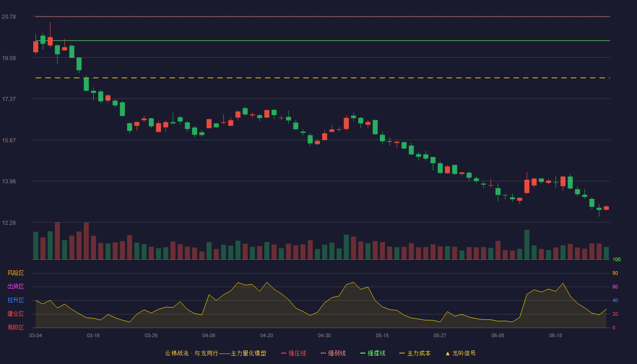
Task: Click the 04-30 date label
Action: pyautogui.click(x=324, y=335)
